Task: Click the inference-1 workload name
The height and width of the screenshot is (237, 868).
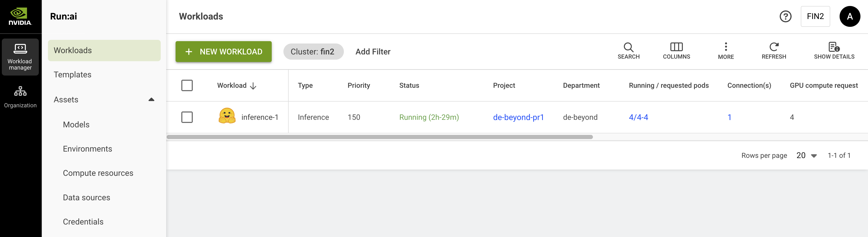Action: pyautogui.click(x=260, y=117)
